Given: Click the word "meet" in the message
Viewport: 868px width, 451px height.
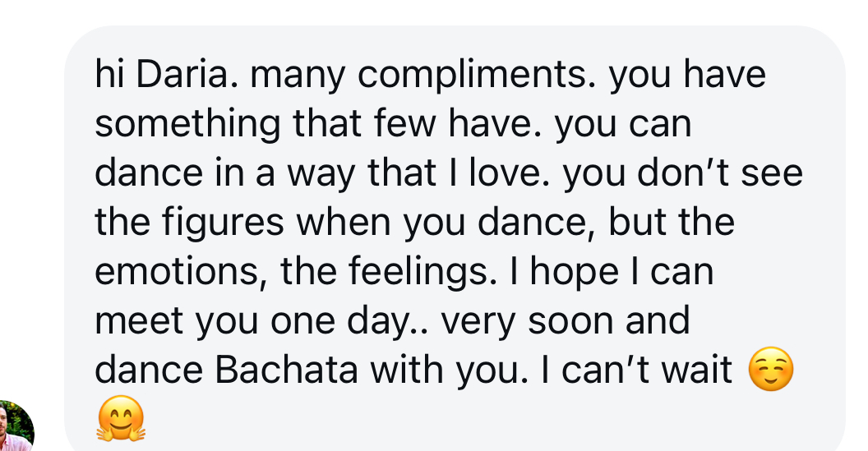Looking at the screenshot, I should pos(138,322).
